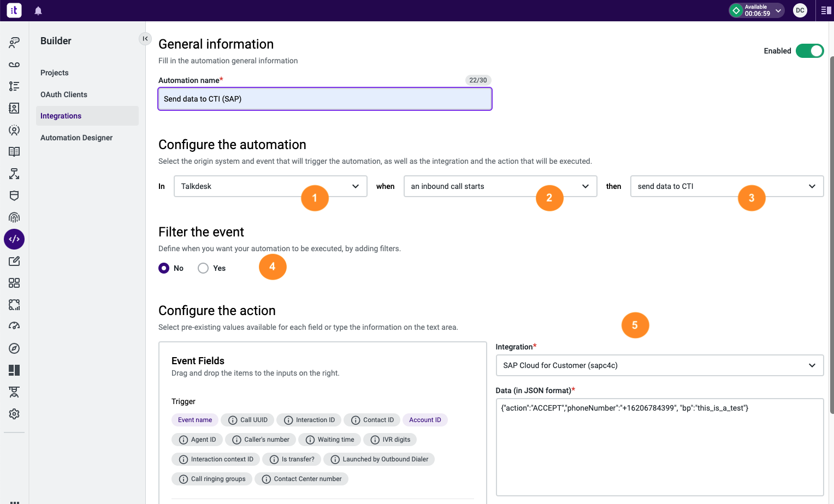The height and width of the screenshot is (504, 834).
Task: Go to Automation Designer in Builder menu
Action: [76, 138]
